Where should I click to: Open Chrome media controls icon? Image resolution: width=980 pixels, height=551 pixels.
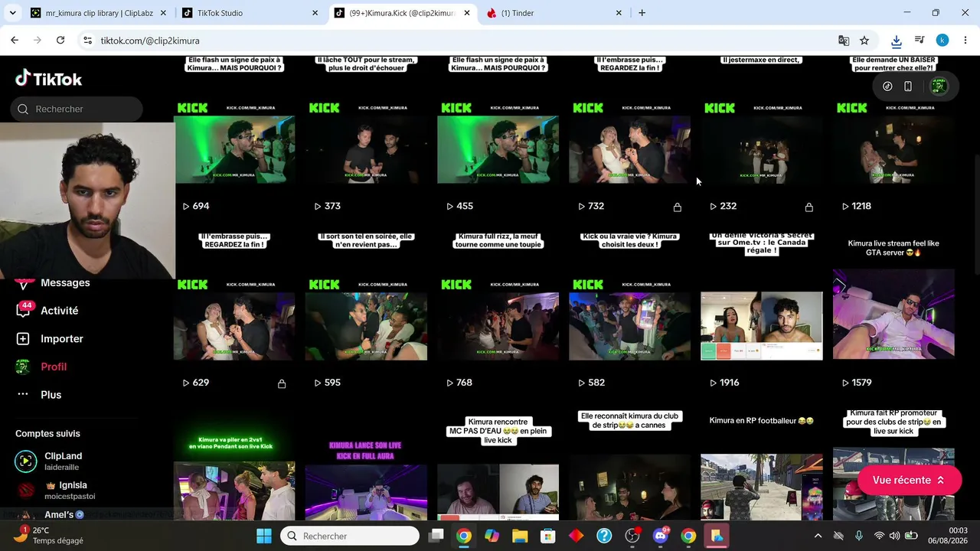920,41
